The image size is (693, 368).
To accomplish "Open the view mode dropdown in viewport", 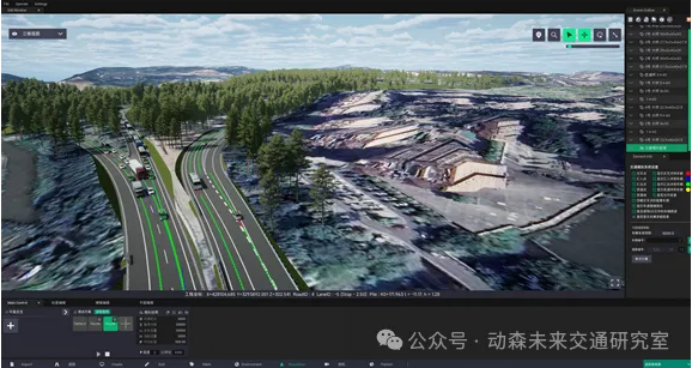I will [38, 34].
